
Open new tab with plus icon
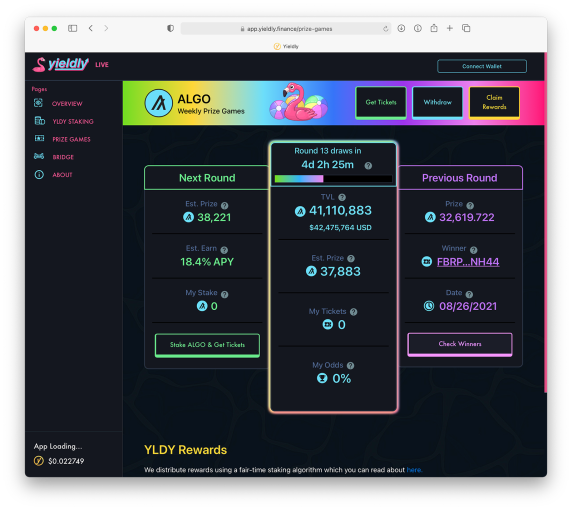click(450, 28)
